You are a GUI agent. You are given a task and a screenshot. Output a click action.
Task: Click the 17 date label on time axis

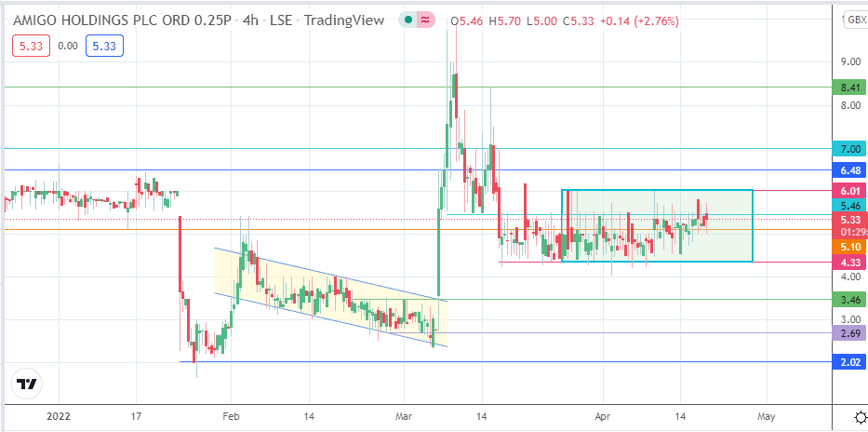coord(136,416)
